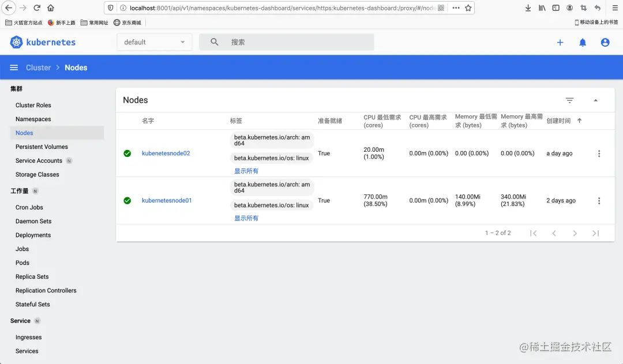Open Ingresses in the sidebar
This screenshot has width=623, height=364.
pyautogui.click(x=29, y=337)
